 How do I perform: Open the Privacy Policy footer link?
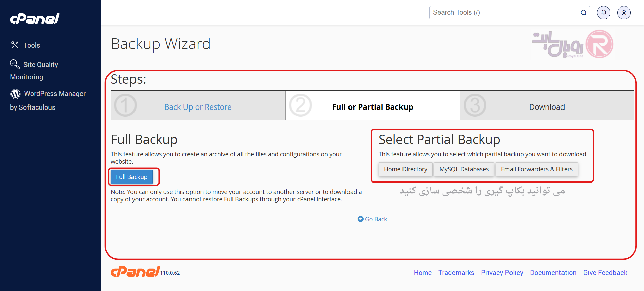click(x=502, y=273)
